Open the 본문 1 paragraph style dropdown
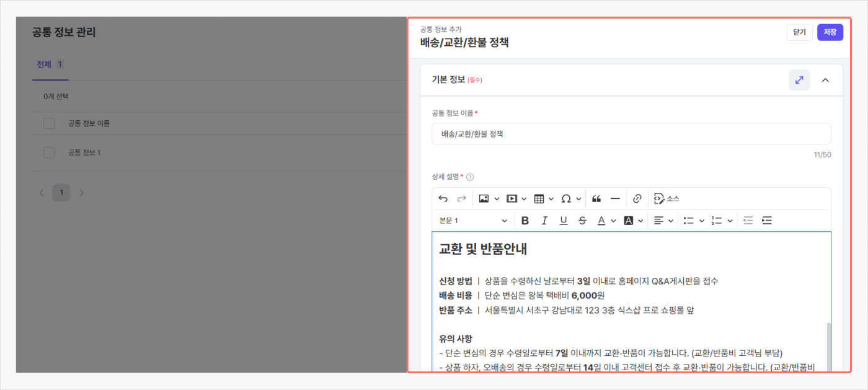This screenshot has height=390, width=868. [x=474, y=221]
